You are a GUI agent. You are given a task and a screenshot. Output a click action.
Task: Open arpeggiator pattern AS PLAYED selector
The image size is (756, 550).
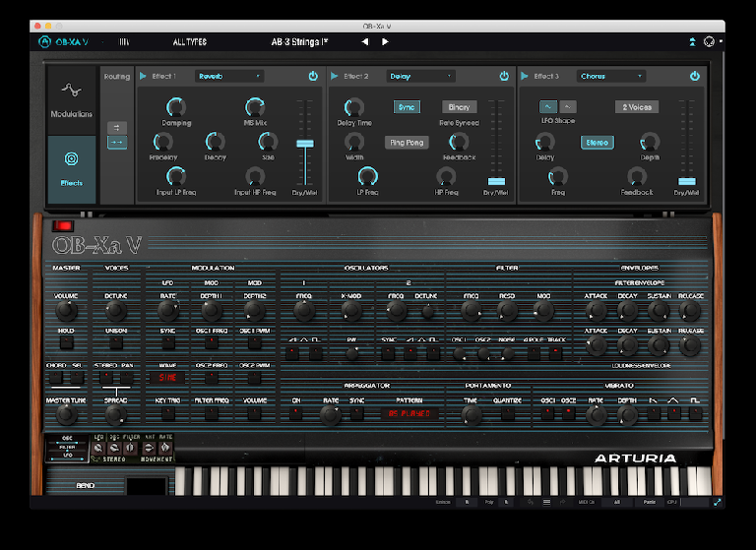tap(409, 413)
